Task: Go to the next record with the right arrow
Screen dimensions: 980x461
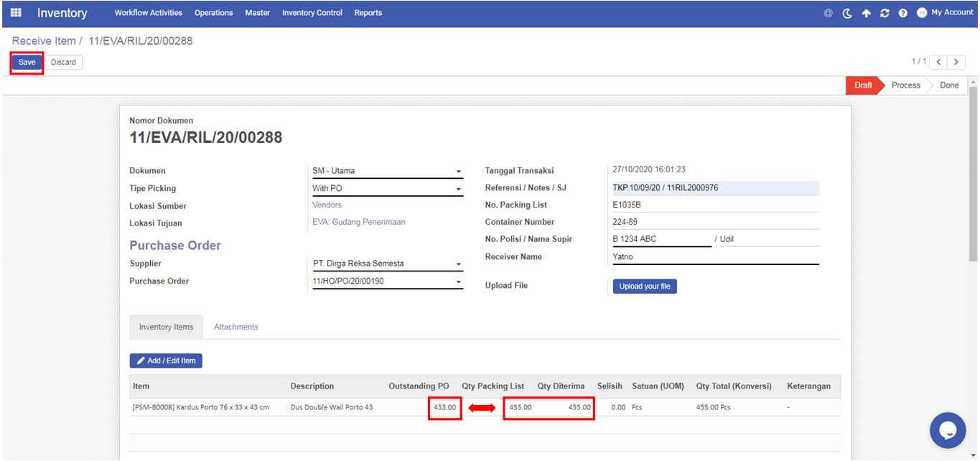Action: [x=956, y=62]
